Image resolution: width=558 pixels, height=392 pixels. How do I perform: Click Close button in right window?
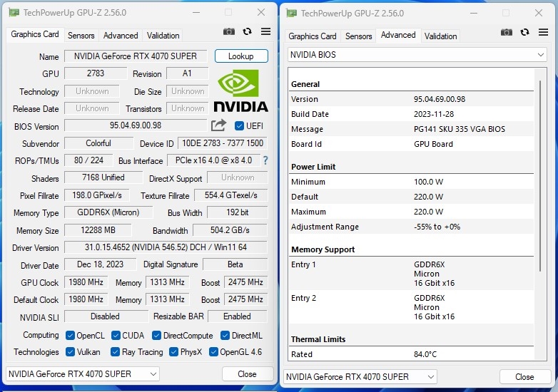[524, 377]
